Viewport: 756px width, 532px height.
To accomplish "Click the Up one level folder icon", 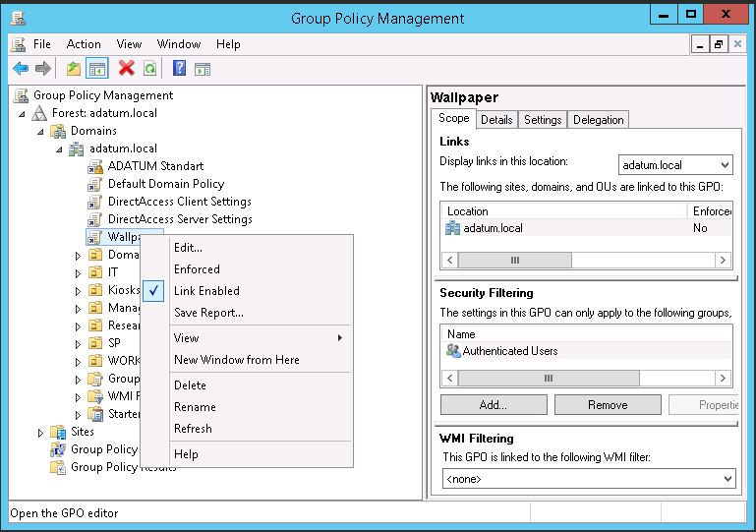I will coord(74,69).
